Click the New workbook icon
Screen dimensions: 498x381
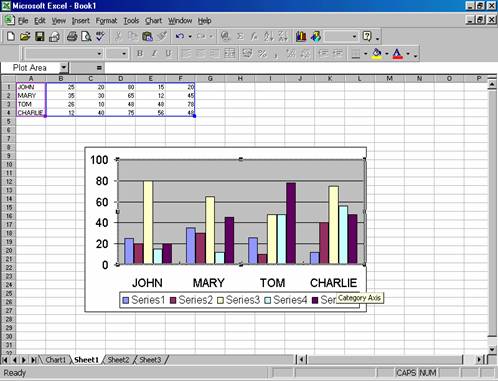[x=11, y=36]
